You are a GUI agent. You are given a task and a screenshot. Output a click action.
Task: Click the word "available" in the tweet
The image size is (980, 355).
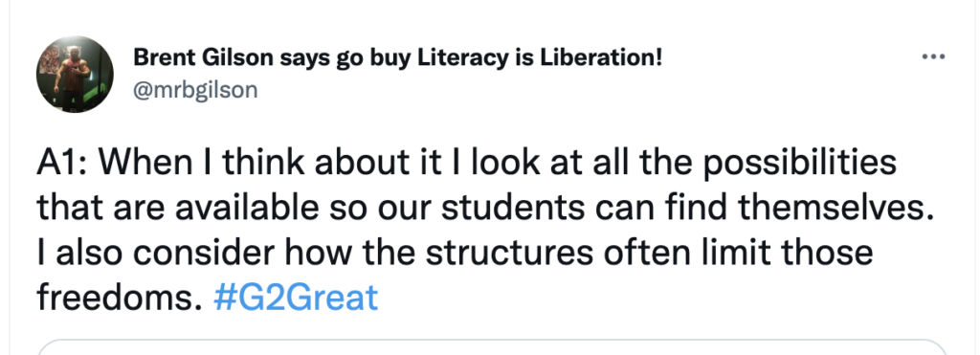click(246, 208)
